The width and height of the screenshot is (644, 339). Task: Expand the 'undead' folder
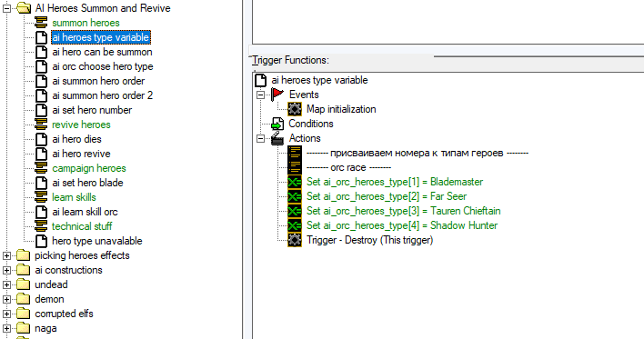click(x=6, y=284)
